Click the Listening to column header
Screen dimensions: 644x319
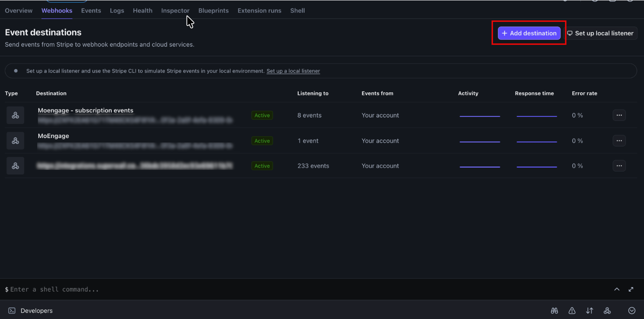point(313,93)
